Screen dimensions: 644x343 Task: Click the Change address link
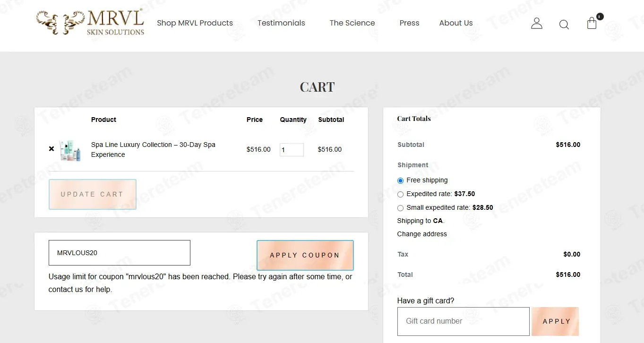tap(422, 234)
